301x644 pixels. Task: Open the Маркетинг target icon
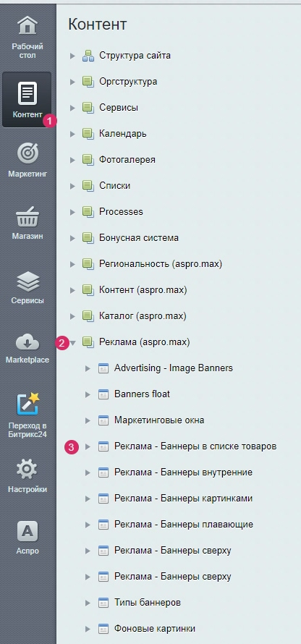[27, 153]
